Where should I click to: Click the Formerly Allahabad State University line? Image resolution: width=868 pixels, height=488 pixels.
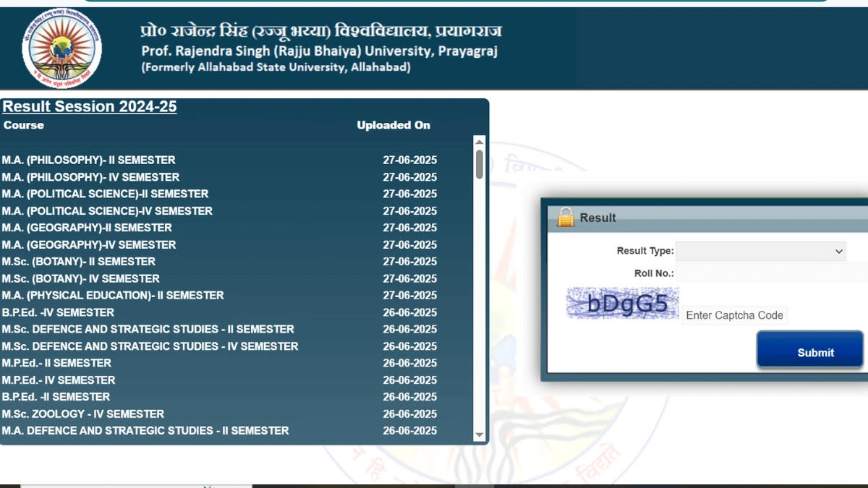click(276, 67)
